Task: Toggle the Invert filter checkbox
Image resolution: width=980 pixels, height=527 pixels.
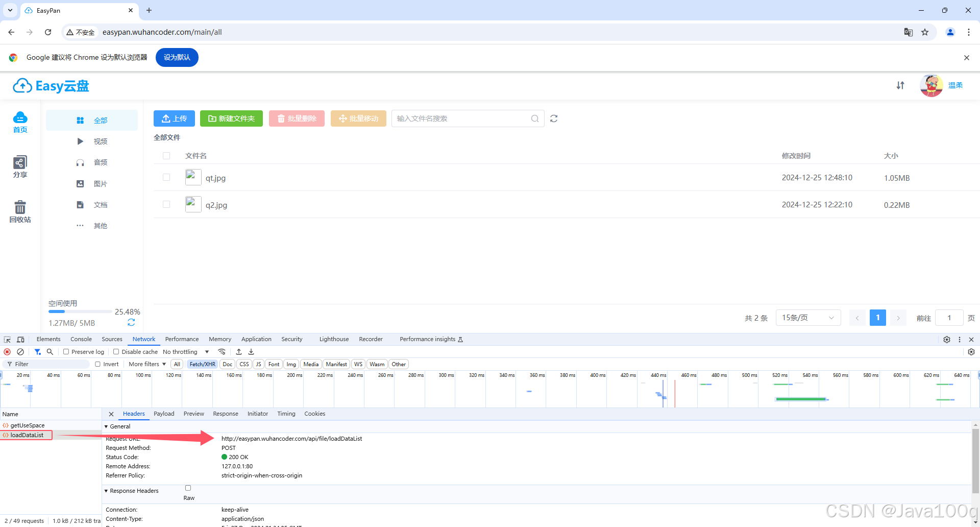Action: pos(97,364)
